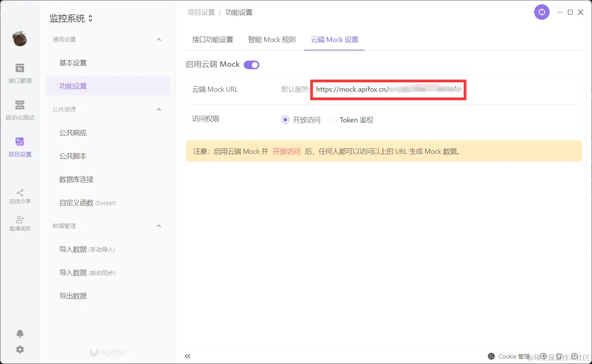Open Cookie 管理 in the status bar

pyautogui.click(x=508, y=356)
